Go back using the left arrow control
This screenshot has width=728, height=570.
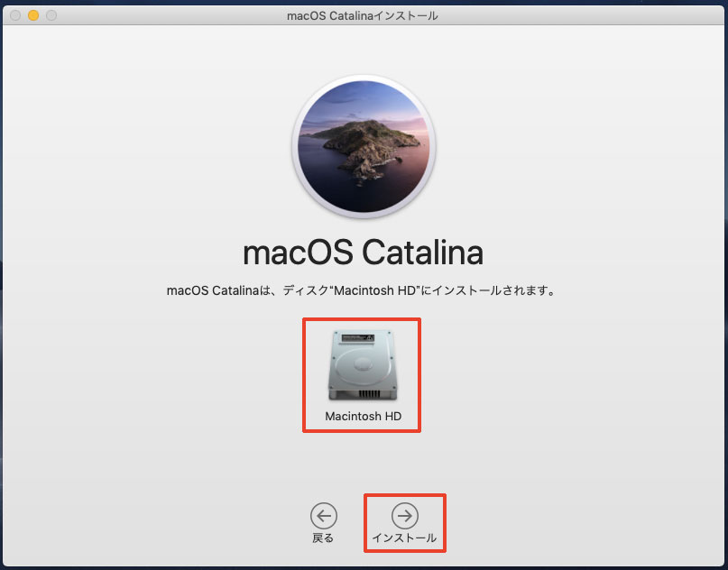pyautogui.click(x=324, y=516)
